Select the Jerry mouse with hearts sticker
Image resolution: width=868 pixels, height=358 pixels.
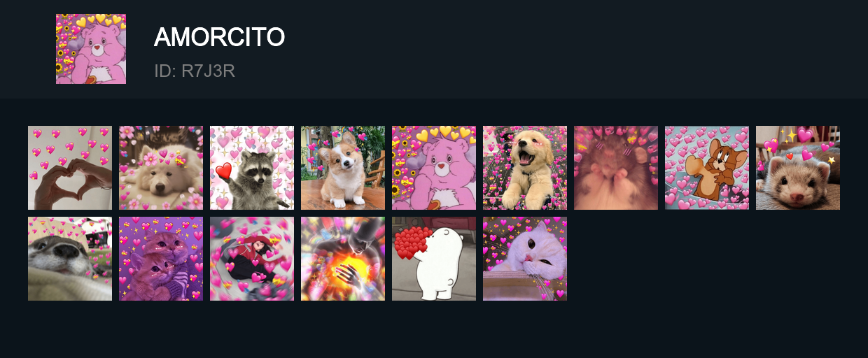[707, 168]
